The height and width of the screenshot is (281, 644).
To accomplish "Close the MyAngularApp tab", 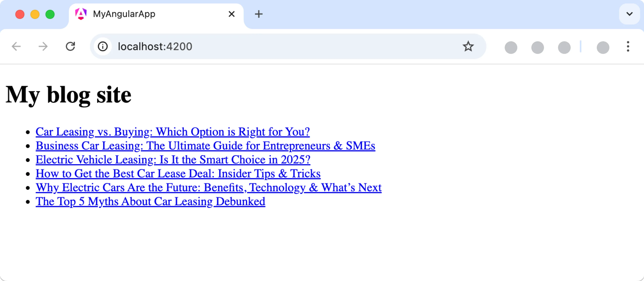I will (x=231, y=14).
